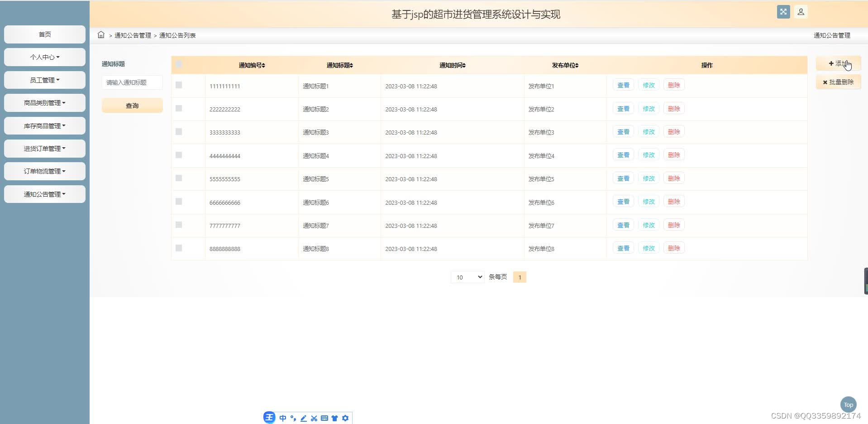Viewport: 868px width, 424px height.
Task: Sort by 通知编号 column
Action: (x=252, y=65)
